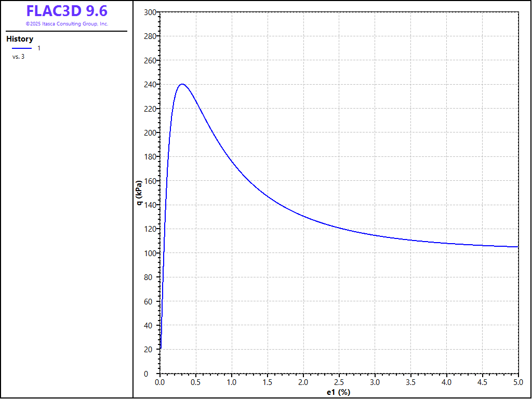Viewport: 532px width, 399px height.
Task: Click the e1 (%) x-axis label
Action: click(x=339, y=392)
